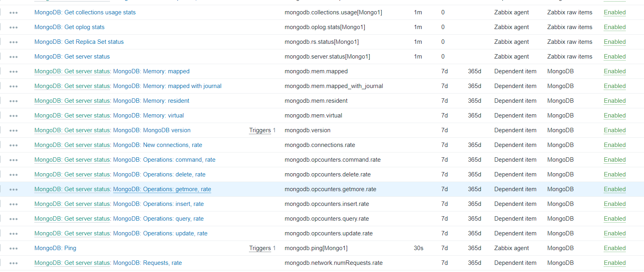Open item MongoDB: Get oplog stats

tap(69, 27)
